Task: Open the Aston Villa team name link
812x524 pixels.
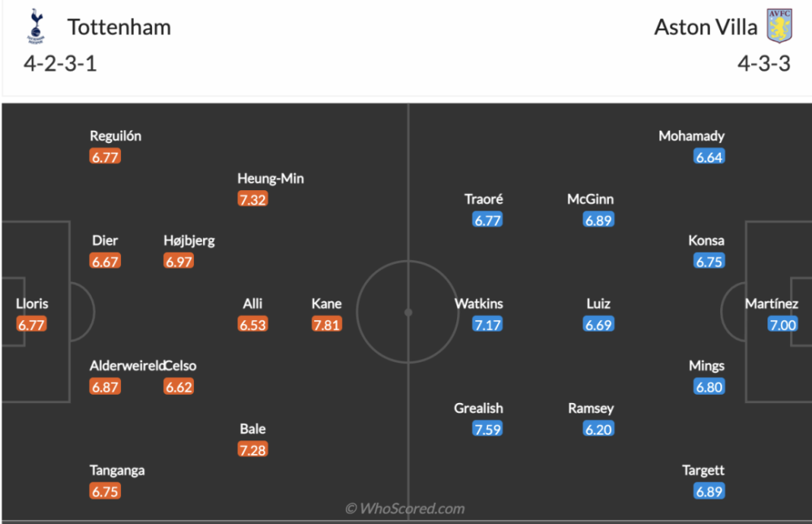Action: (706, 27)
